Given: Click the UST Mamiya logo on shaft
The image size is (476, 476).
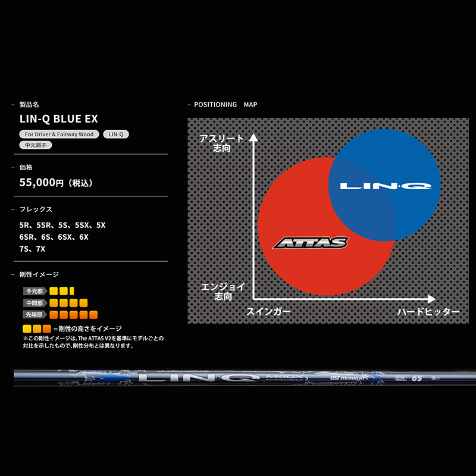Looking at the screenshot, I should pos(349,378).
